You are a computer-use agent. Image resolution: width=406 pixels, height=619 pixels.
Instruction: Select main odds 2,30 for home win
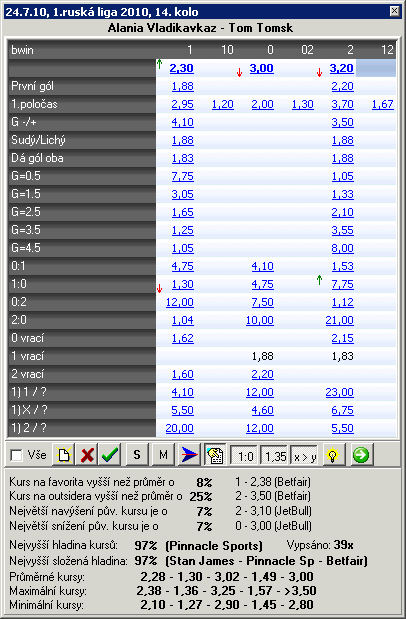pyautogui.click(x=181, y=68)
